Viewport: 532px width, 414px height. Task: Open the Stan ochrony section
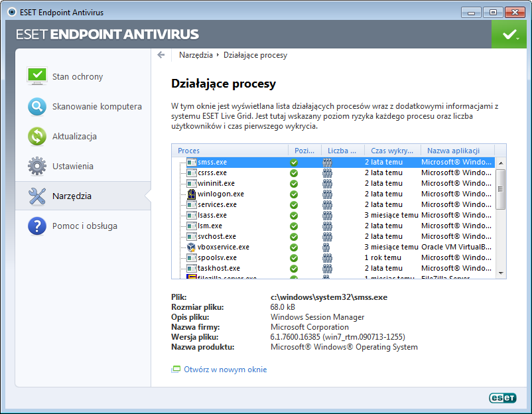click(83, 76)
